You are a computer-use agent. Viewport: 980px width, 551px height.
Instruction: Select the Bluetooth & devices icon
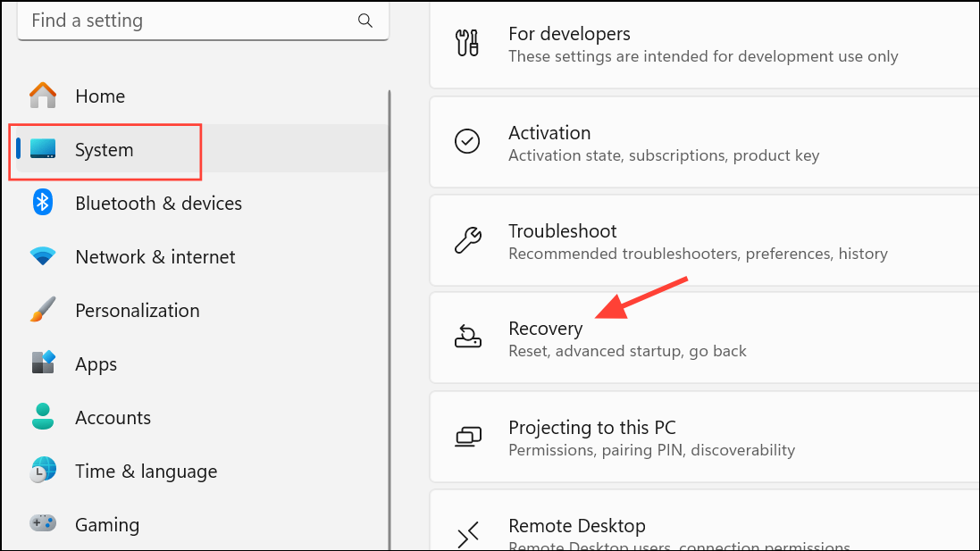click(42, 203)
